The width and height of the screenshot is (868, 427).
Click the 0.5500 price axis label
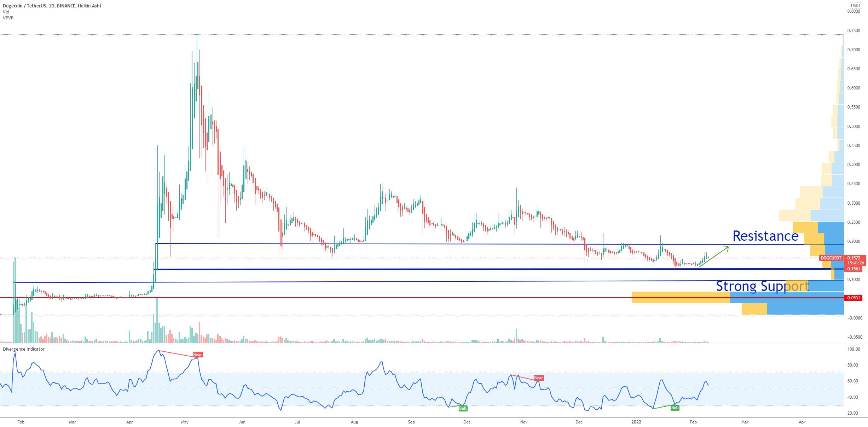854,107
